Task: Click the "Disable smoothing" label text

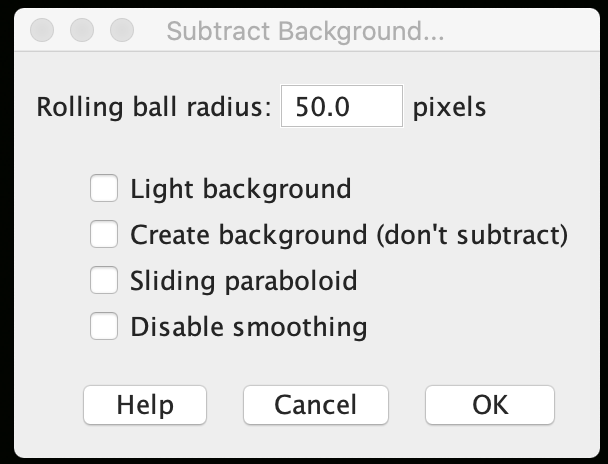Action: [248, 327]
